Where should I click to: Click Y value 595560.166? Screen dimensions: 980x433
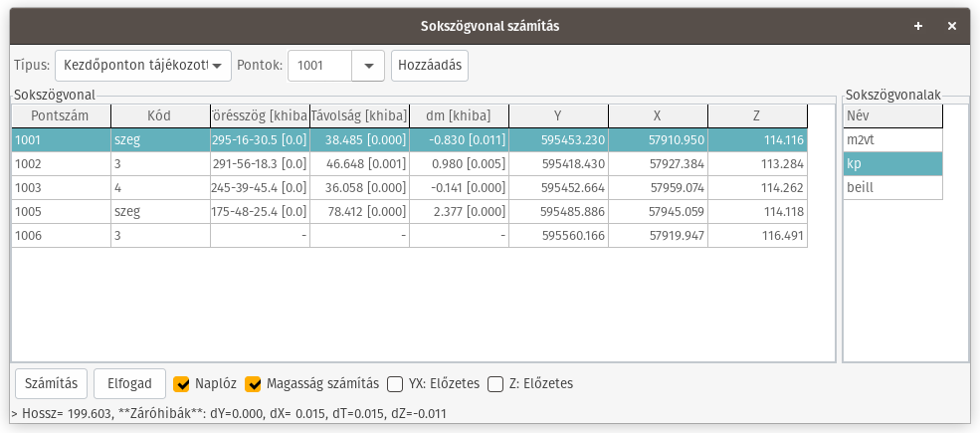[558, 235]
